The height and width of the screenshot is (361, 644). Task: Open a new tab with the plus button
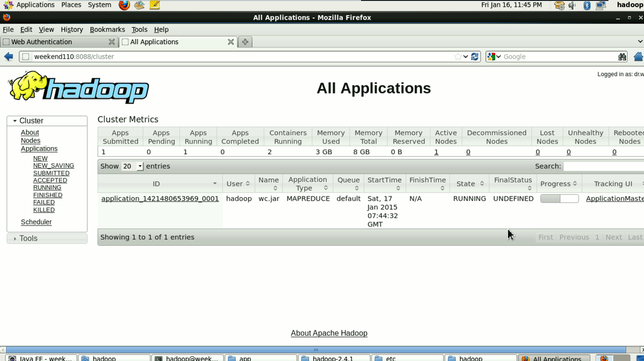(245, 42)
